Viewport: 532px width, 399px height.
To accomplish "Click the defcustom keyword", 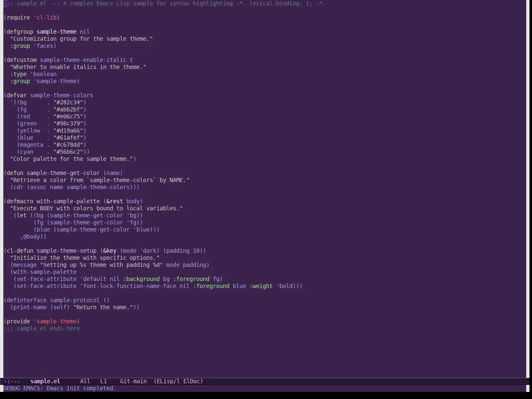I will click(x=22, y=60).
